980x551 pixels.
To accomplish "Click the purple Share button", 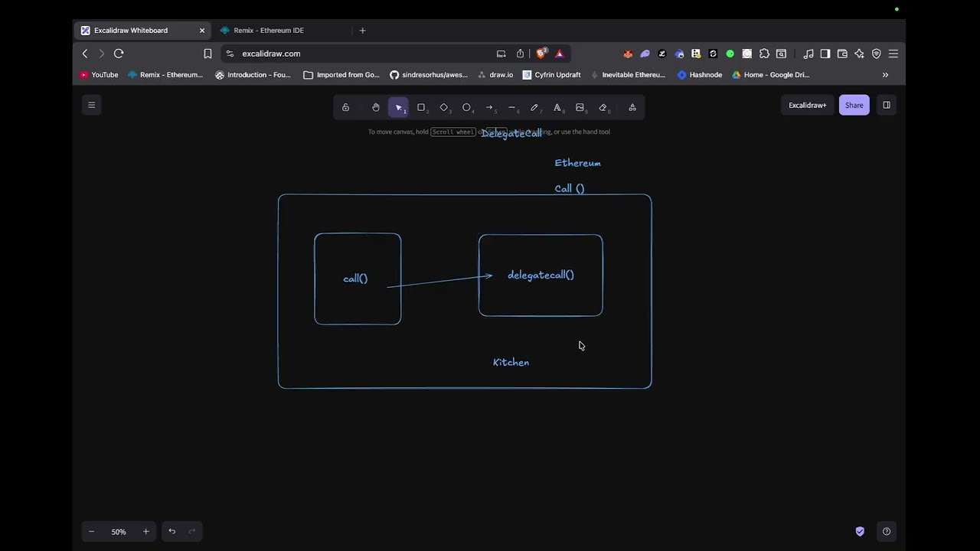I will (854, 105).
